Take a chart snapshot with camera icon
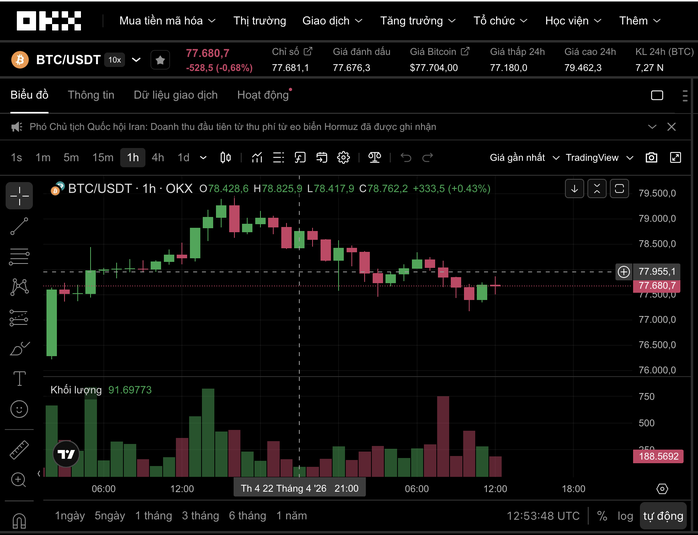 click(652, 157)
